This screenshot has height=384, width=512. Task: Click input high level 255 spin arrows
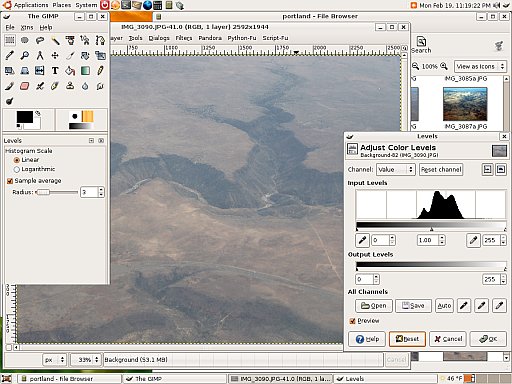[x=503, y=240]
